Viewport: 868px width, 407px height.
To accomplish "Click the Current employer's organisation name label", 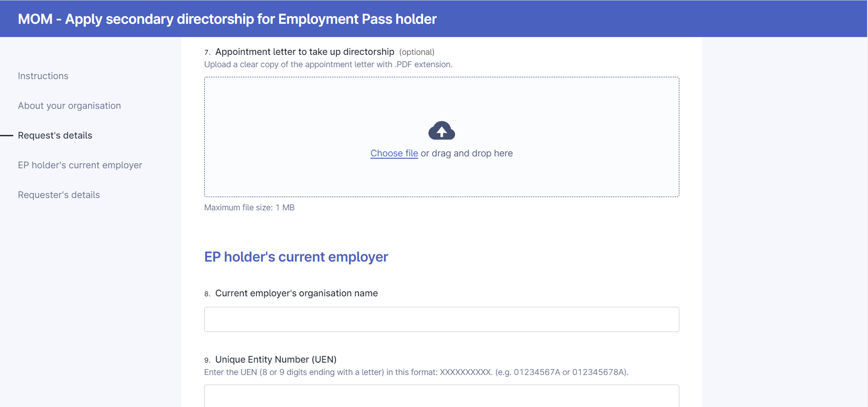I will pos(296,293).
